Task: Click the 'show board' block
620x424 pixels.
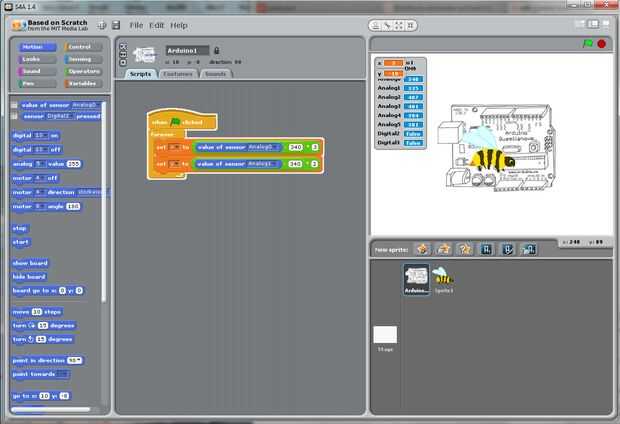Action: click(30, 263)
